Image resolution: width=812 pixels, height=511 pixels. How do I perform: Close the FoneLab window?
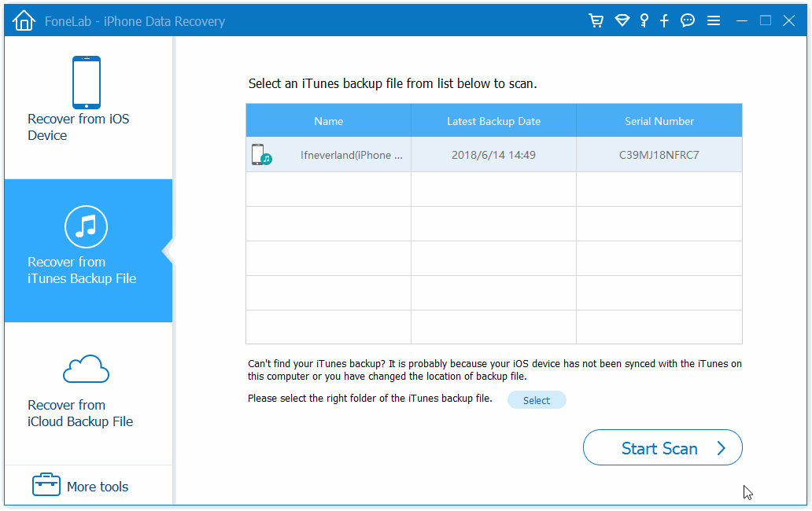point(788,20)
